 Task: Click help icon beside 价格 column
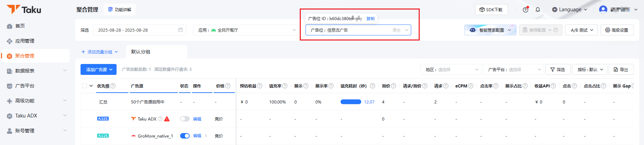point(228,86)
